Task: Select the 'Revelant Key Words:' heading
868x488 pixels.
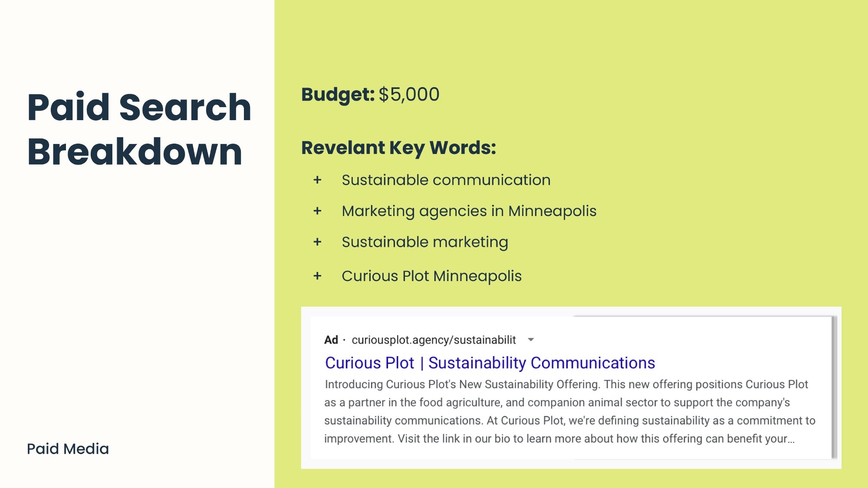Action: click(x=398, y=148)
